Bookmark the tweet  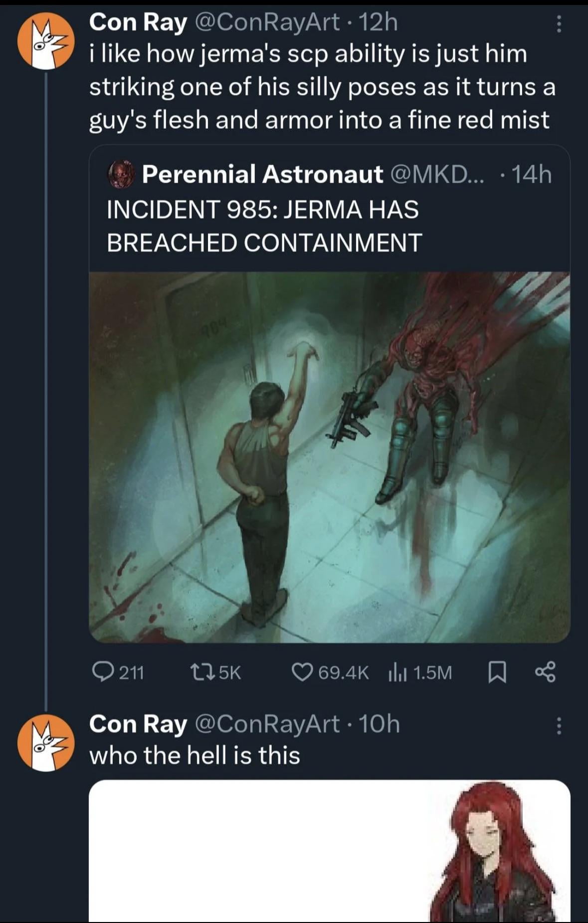point(497,673)
